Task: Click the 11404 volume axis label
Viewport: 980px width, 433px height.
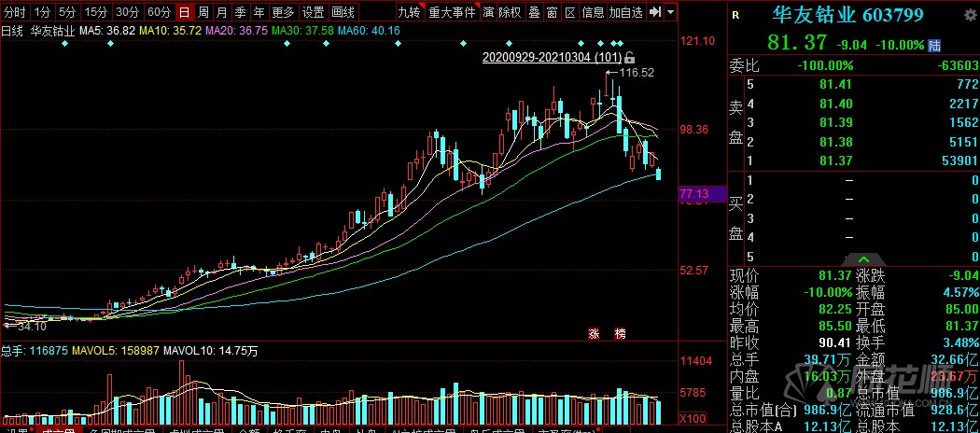Action: click(x=696, y=360)
